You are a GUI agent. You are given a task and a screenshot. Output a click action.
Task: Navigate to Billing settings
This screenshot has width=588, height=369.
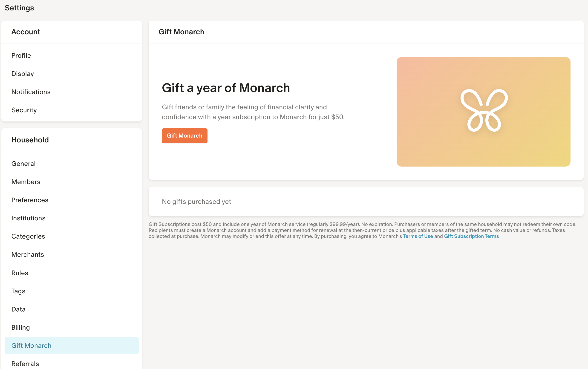click(x=20, y=327)
